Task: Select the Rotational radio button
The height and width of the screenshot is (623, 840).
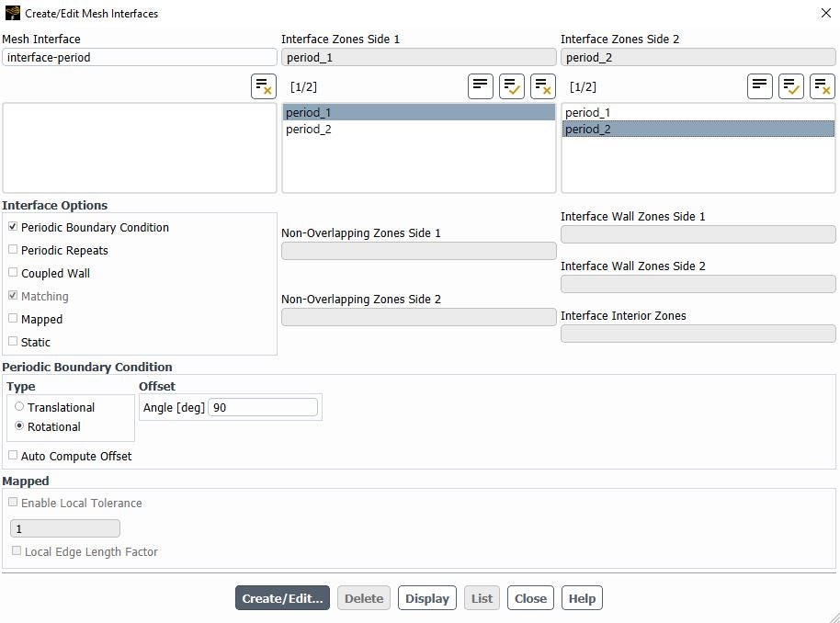Action: (19, 426)
